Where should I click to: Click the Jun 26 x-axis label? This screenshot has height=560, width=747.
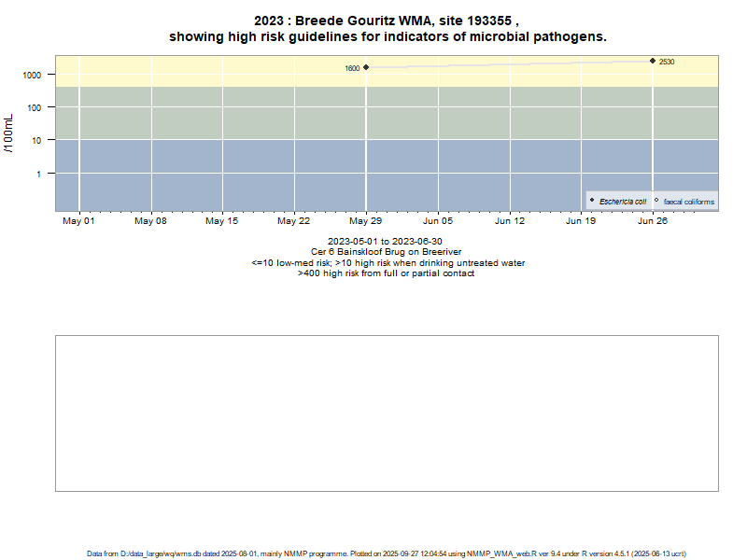[653, 221]
